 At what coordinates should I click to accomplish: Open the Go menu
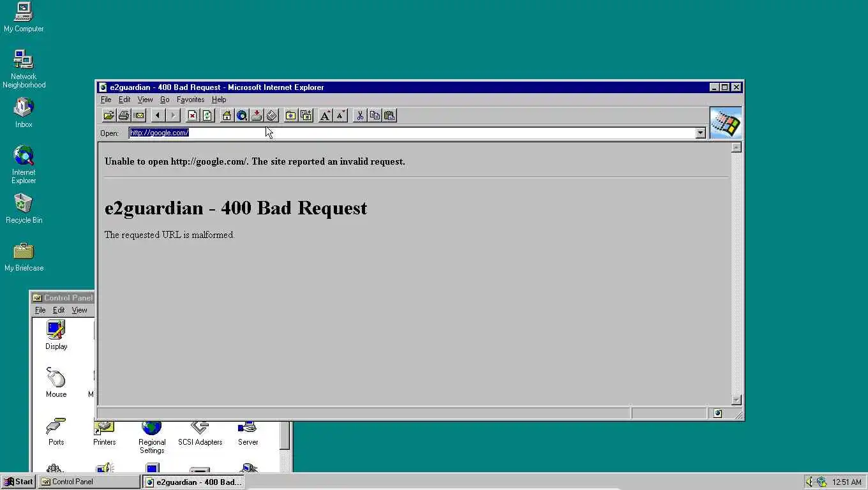click(165, 100)
